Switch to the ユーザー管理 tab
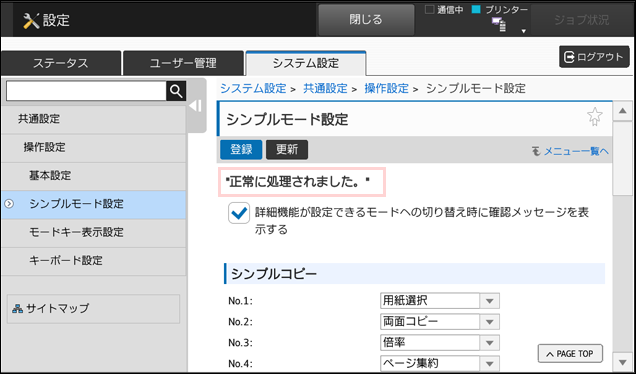Screen dimensions: 636x374 pos(183,63)
